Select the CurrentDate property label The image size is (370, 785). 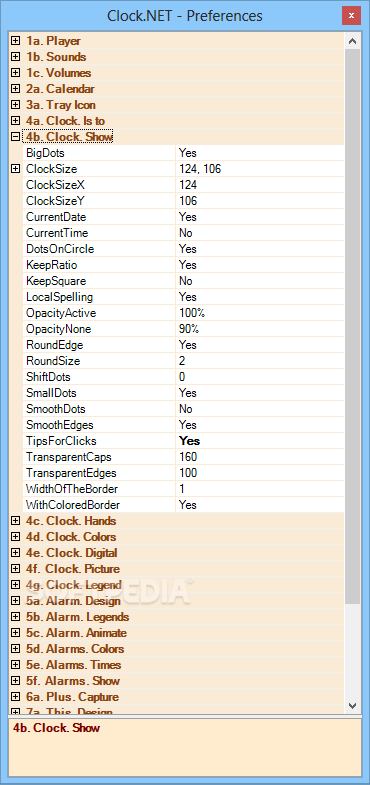[x=56, y=217]
